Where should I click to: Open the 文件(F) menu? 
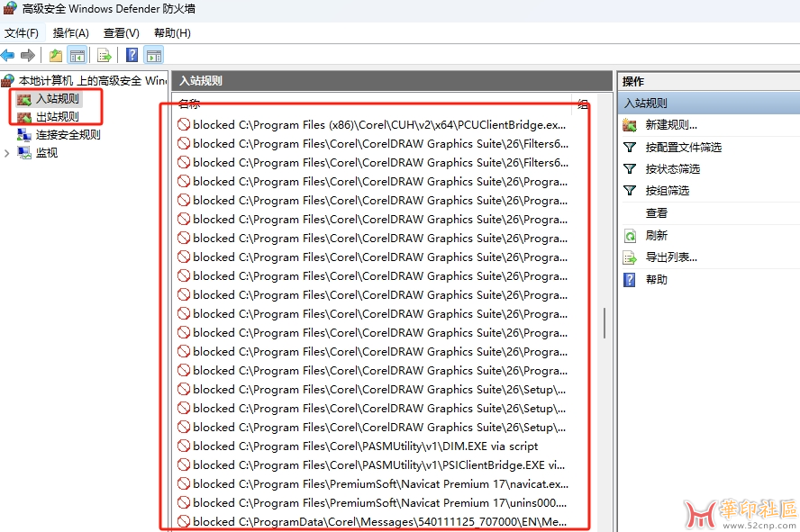point(22,33)
